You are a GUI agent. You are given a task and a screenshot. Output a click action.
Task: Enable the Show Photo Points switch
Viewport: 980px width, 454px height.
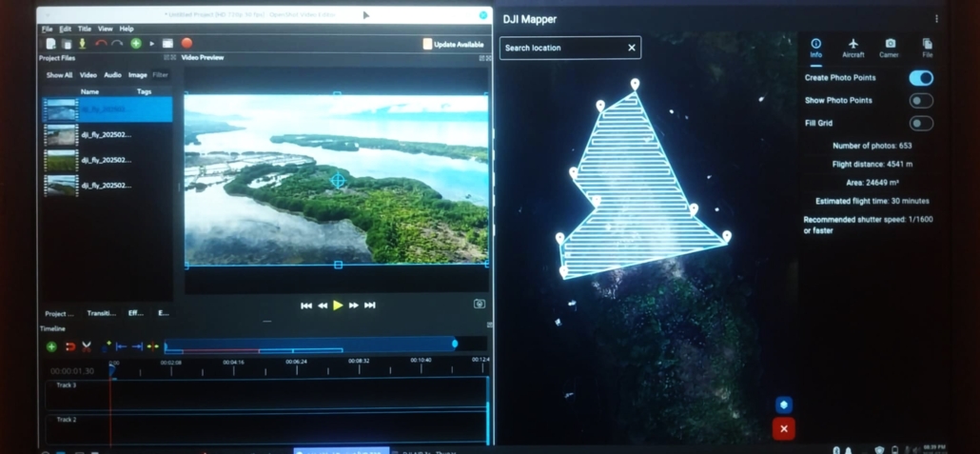click(921, 101)
